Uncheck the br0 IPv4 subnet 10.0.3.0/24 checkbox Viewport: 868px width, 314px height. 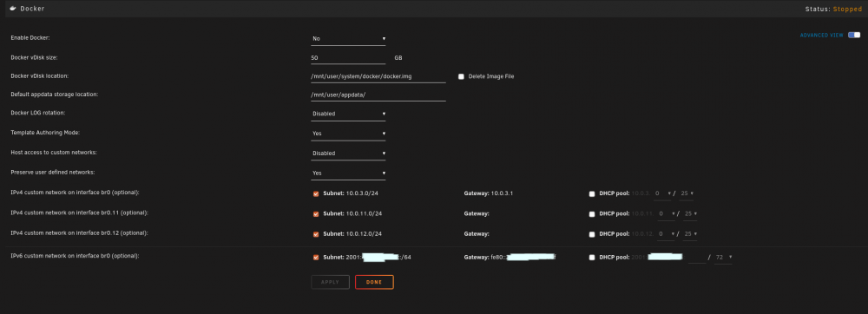pyautogui.click(x=316, y=194)
